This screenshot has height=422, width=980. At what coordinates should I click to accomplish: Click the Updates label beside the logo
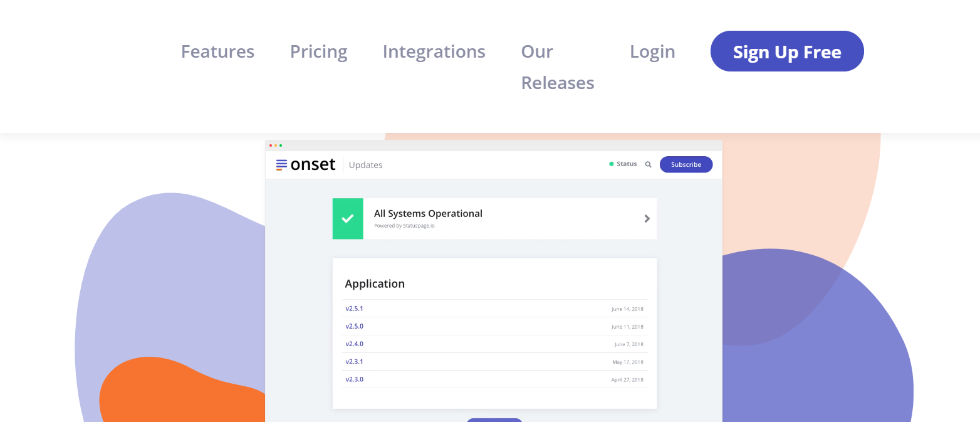coord(365,165)
